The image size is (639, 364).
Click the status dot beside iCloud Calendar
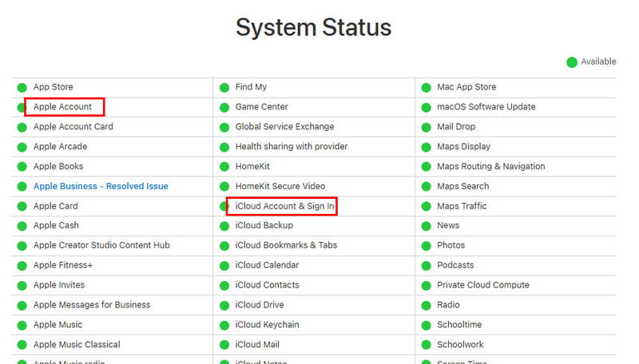(224, 266)
